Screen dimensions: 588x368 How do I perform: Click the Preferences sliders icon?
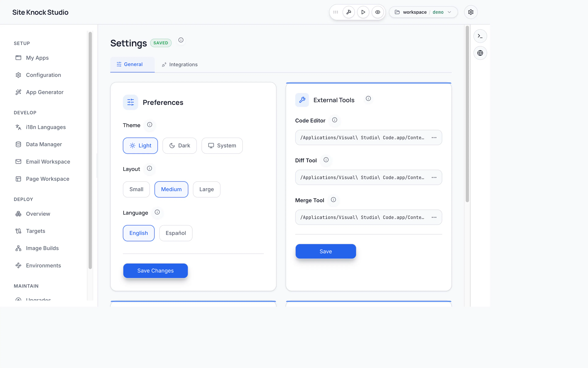[130, 102]
